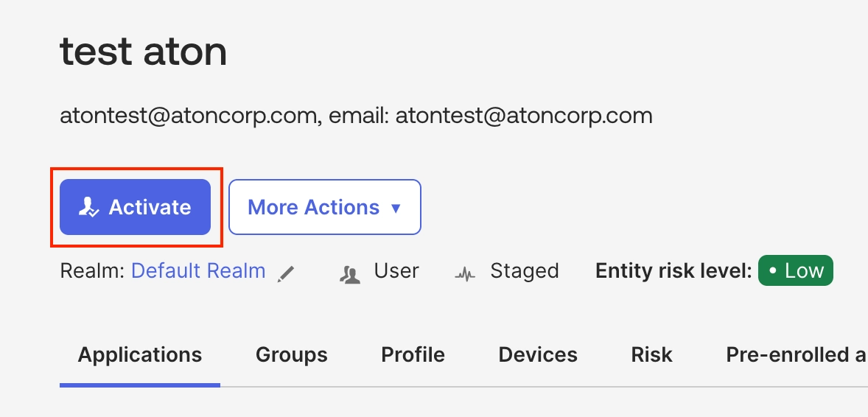Screen dimensions: 868x417
Task: Click the test aton user heading
Action: tap(144, 50)
